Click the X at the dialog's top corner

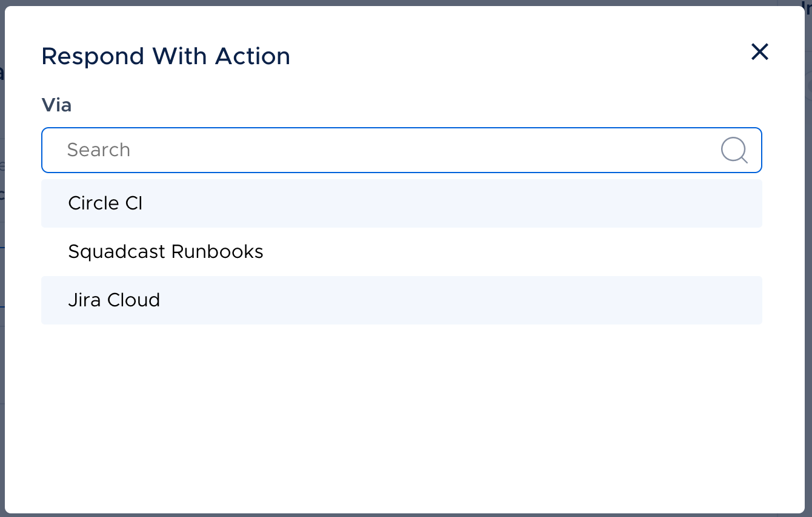(759, 52)
